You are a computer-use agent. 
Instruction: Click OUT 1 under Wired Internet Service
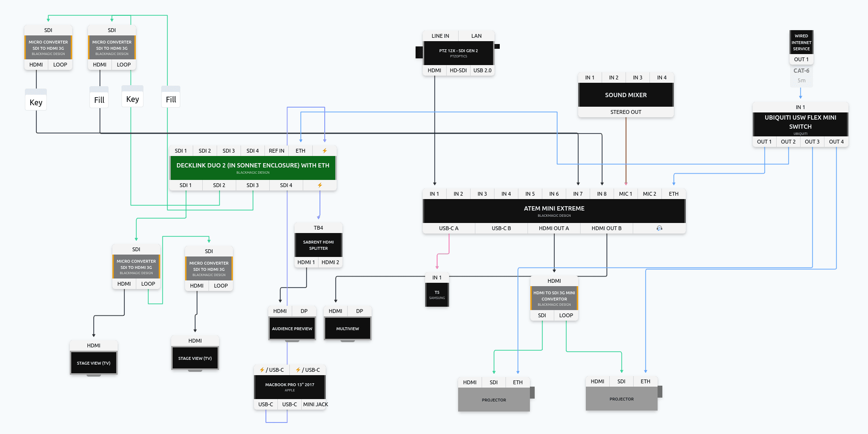(x=802, y=59)
